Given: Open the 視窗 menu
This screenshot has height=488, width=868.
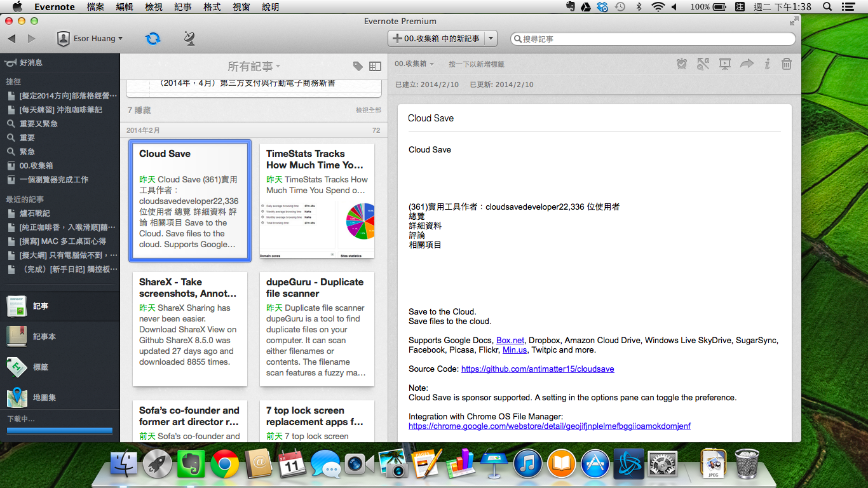Looking at the screenshot, I should (x=241, y=7).
